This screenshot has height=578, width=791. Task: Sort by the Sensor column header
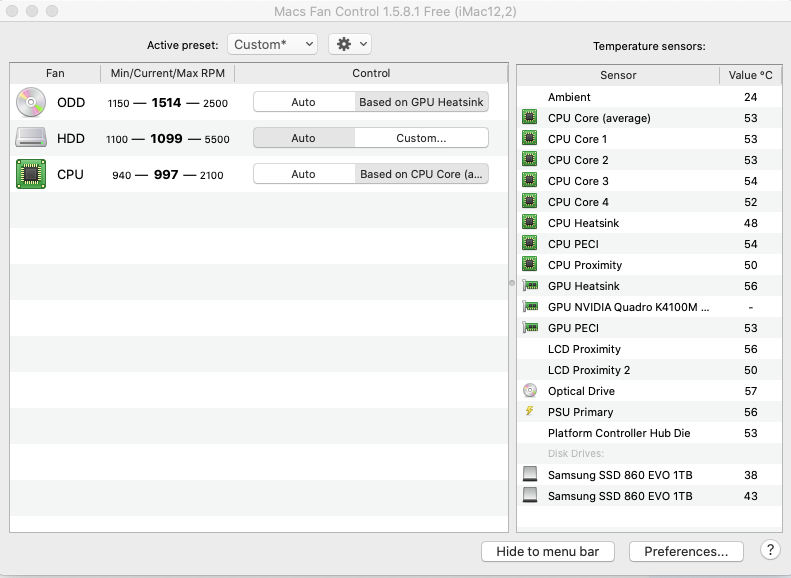pyautogui.click(x=618, y=75)
